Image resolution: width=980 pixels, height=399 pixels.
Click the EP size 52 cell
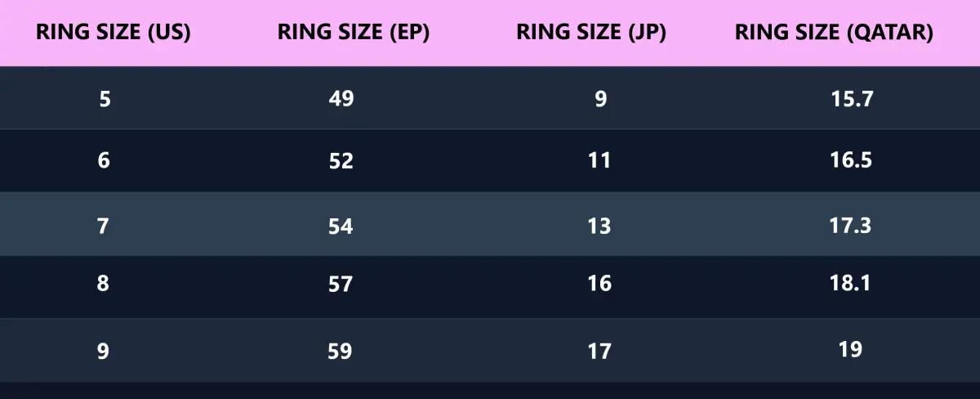341,161
